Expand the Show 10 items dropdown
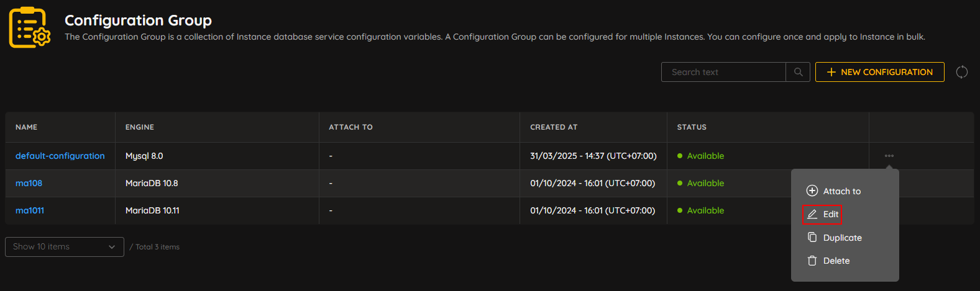Screen dimensions: 980x291 pos(65,246)
